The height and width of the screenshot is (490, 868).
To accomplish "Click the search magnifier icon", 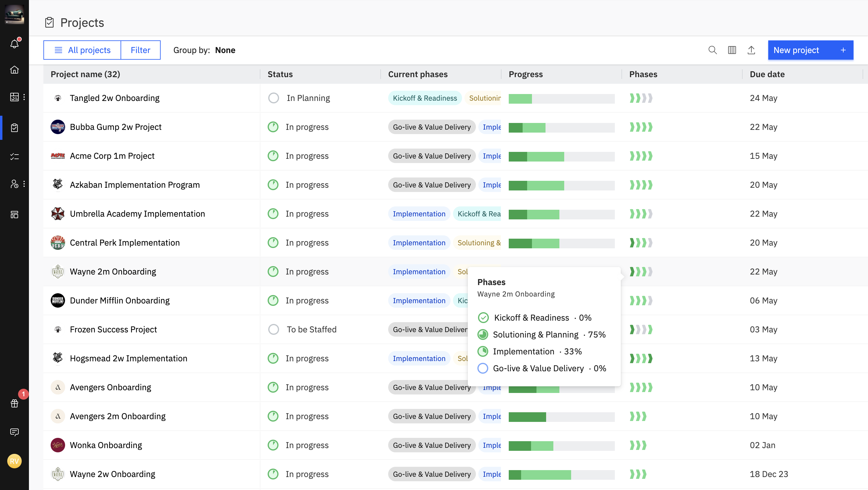I will point(712,50).
